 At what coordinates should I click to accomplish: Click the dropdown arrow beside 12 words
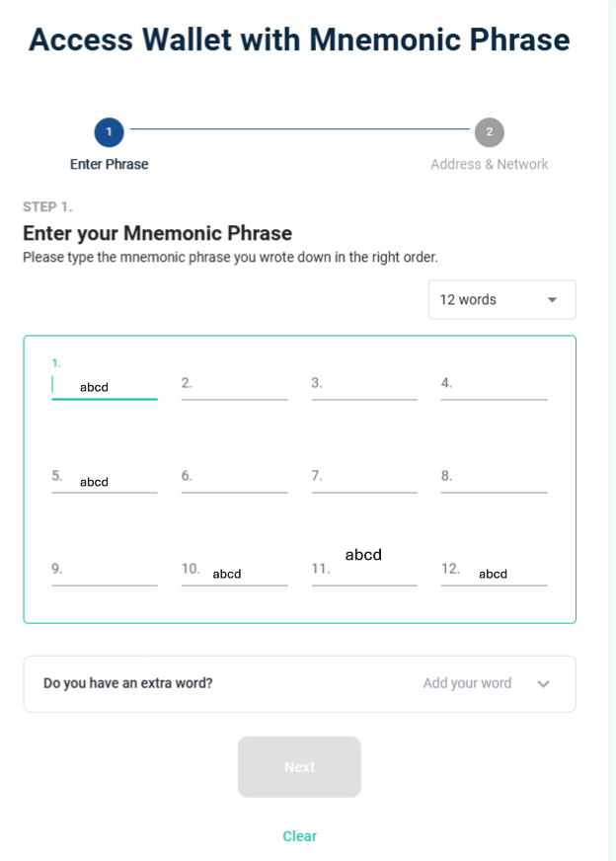[552, 300]
